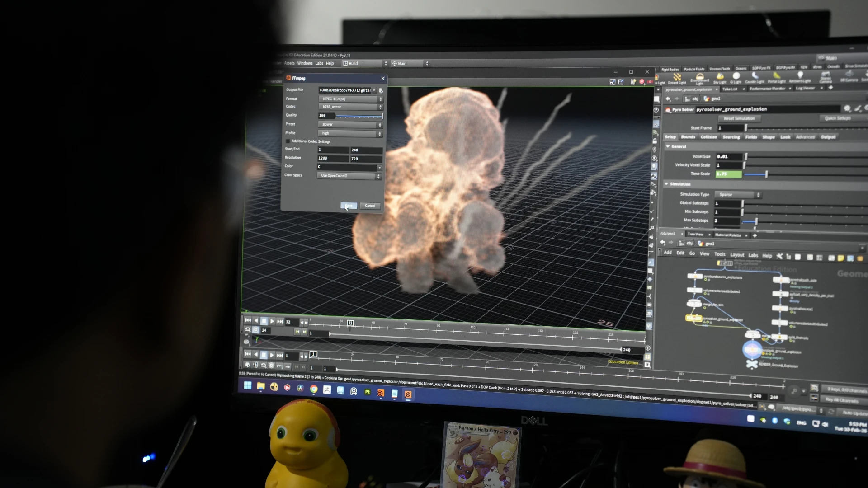Open the Codec h264_nvenc dropdown
Image resolution: width=868 pixels, height=488 pixels.
point(350,107)
